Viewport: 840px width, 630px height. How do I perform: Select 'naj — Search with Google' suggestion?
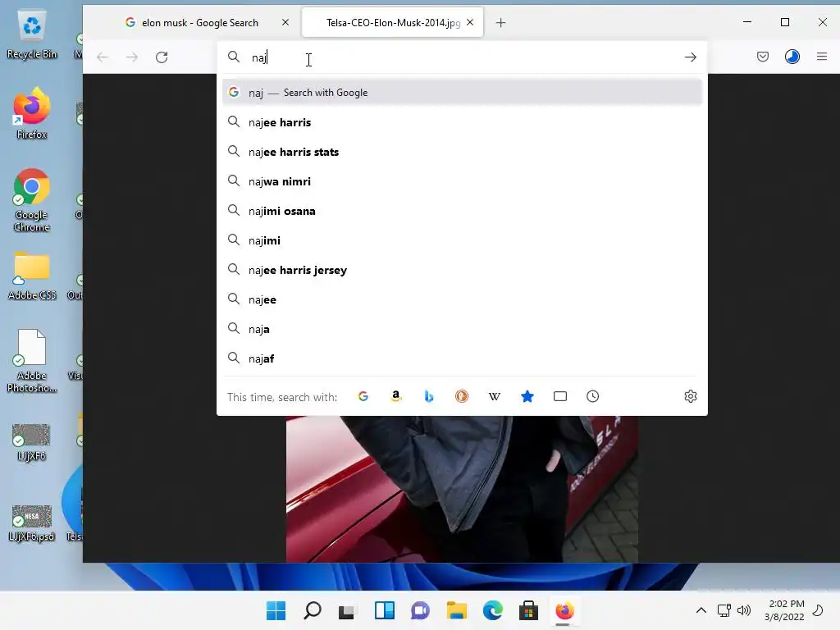click(462, 93)
